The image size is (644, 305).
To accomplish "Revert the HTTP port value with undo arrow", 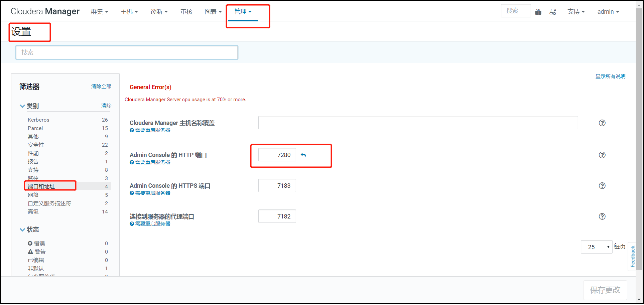I will point(303,155).
